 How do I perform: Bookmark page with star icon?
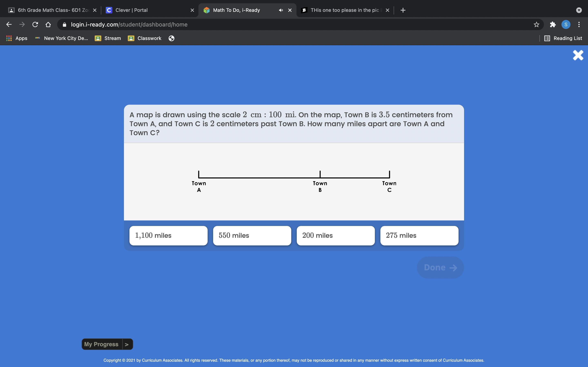click(536, 24)
